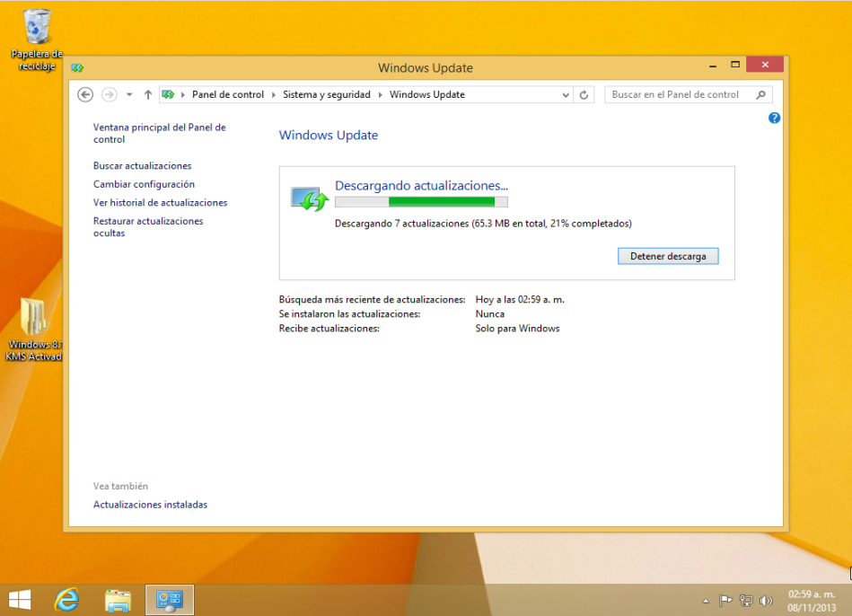Viewport: 852px width, 616px height.
Task: Minimize the Windows Update window
Action: click(x=713, y=66)
